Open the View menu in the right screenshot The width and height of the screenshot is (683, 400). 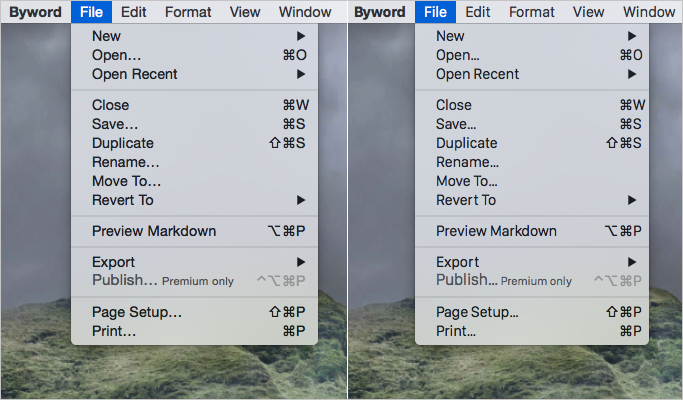(x=588, y=12)
